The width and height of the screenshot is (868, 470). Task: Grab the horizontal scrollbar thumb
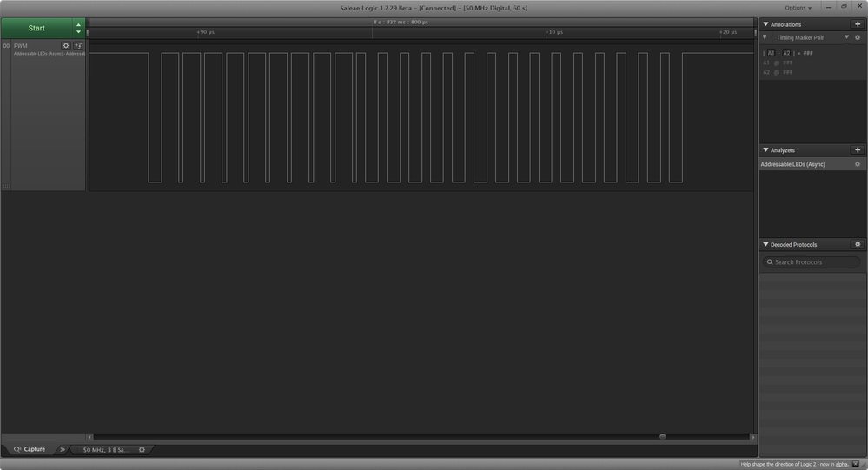[662, 437]
